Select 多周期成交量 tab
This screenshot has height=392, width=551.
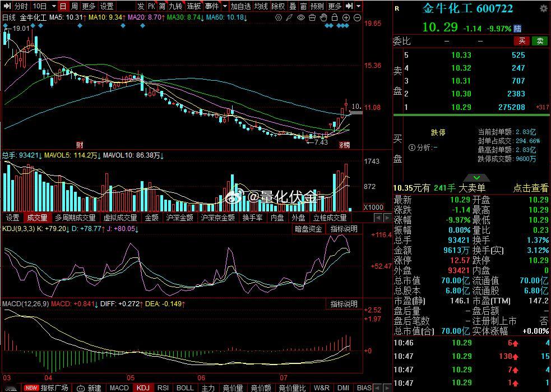click(75, 218)
